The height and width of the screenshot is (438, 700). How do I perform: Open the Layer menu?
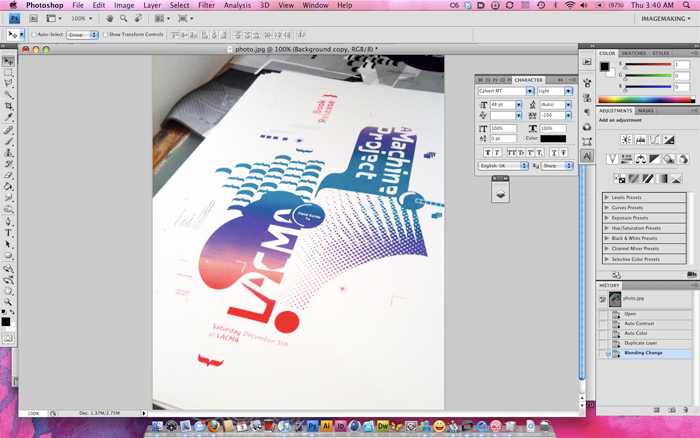tap(152, 5)
